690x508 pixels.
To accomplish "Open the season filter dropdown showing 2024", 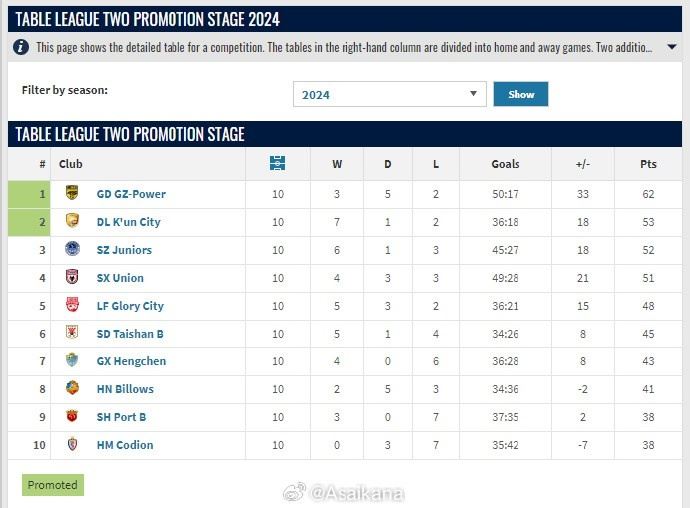I will point(389,95).
